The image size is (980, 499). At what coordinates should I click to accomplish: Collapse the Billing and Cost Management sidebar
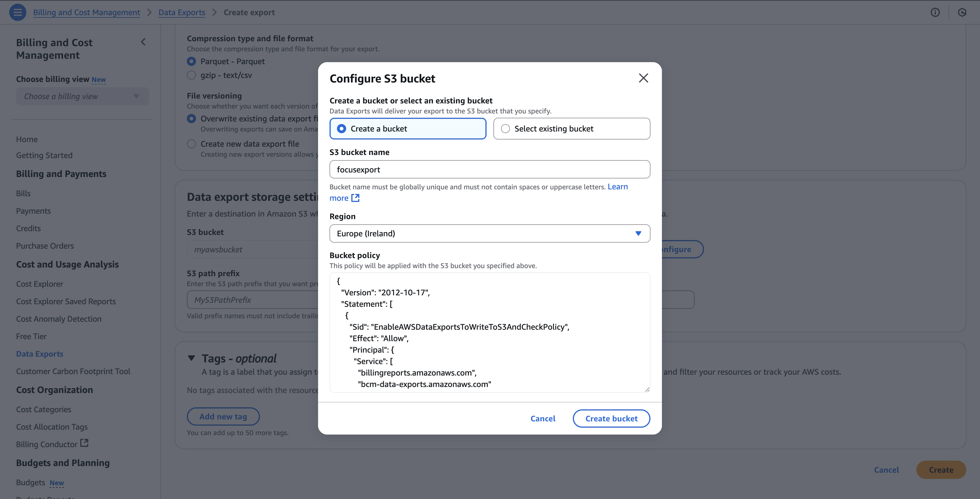pos(144,42)
